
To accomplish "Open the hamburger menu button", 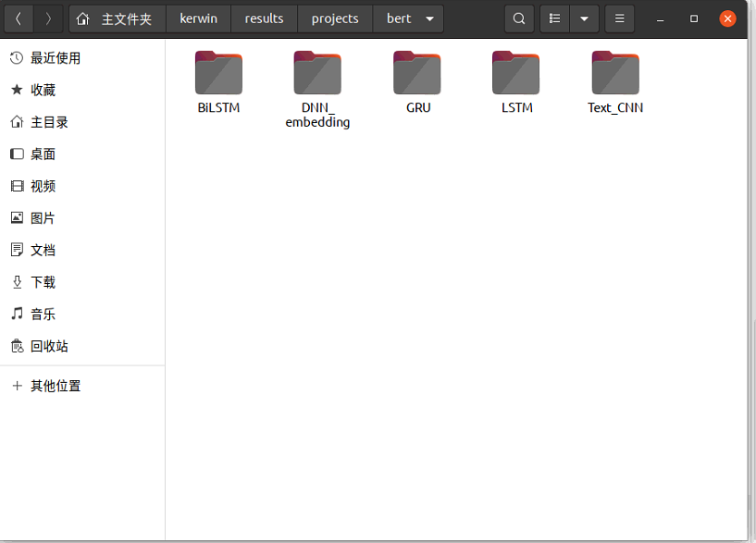I will [620, 19].
